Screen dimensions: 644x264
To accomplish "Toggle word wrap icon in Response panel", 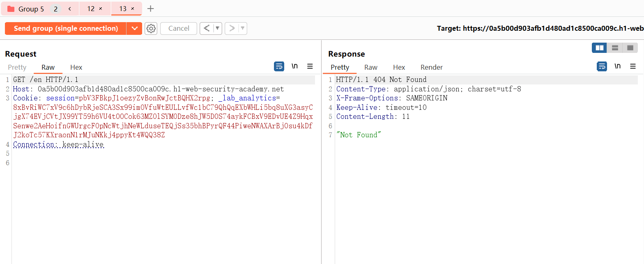I will pos(602,66).
